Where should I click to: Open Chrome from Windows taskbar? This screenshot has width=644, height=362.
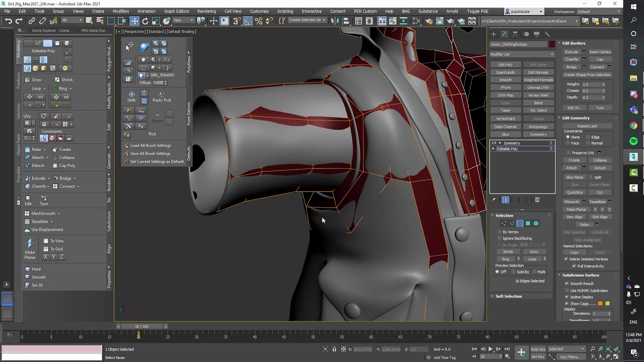pyautogui.click(x=633, y=126)
